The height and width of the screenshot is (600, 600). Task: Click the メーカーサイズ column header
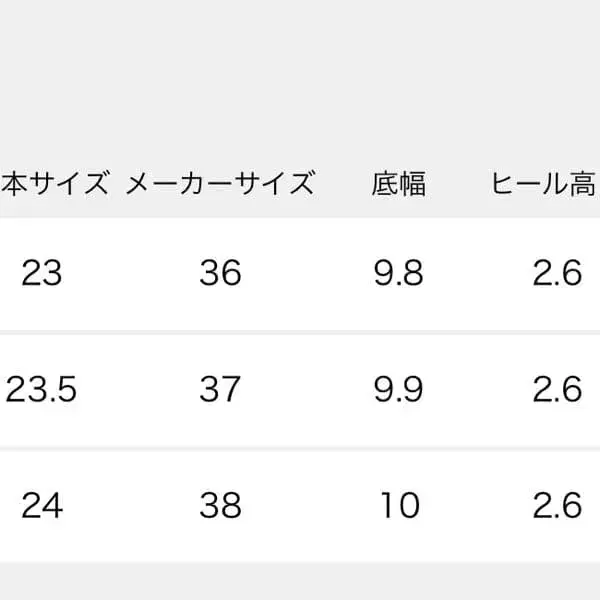[x=220, y=184]
